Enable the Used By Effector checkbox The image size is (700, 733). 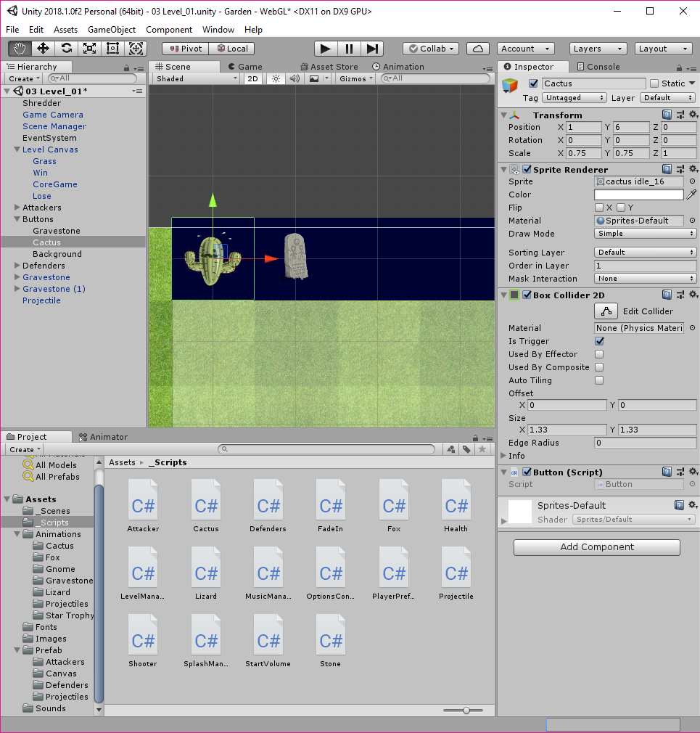(599, 354)
